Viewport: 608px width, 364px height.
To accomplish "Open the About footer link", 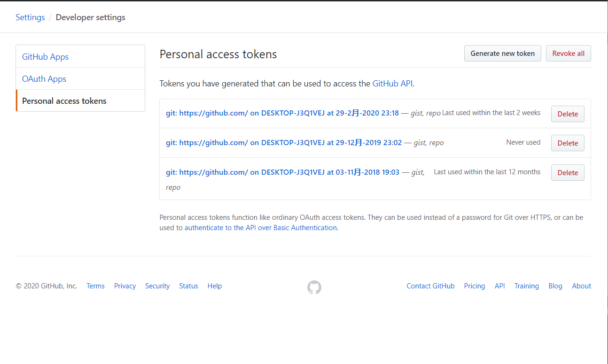I will [x=582, y=286].
